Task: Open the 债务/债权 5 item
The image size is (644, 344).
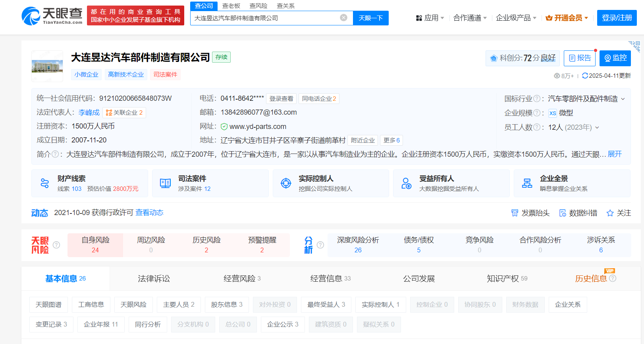Action: point(419,245)
